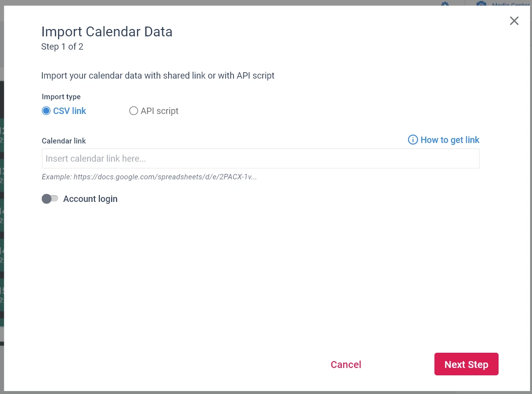Click Cancel to abort the import
This screenshot has width=532, height=394.
346,364
